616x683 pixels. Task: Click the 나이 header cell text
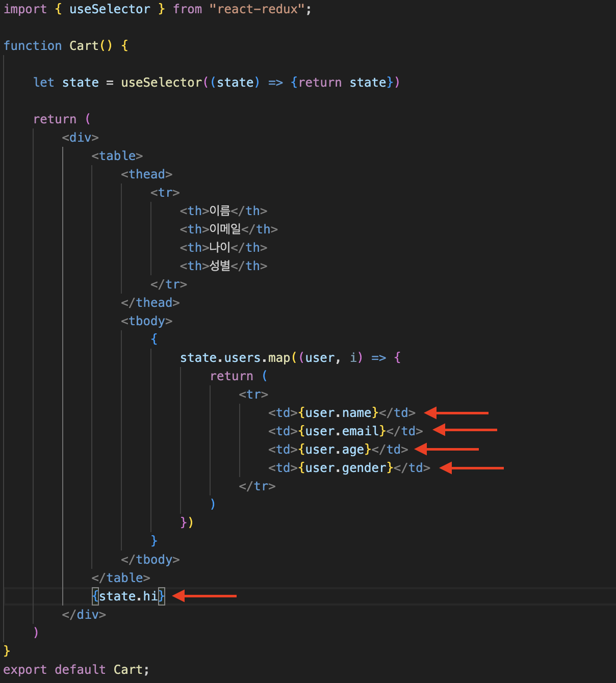(x=220, y=248)
